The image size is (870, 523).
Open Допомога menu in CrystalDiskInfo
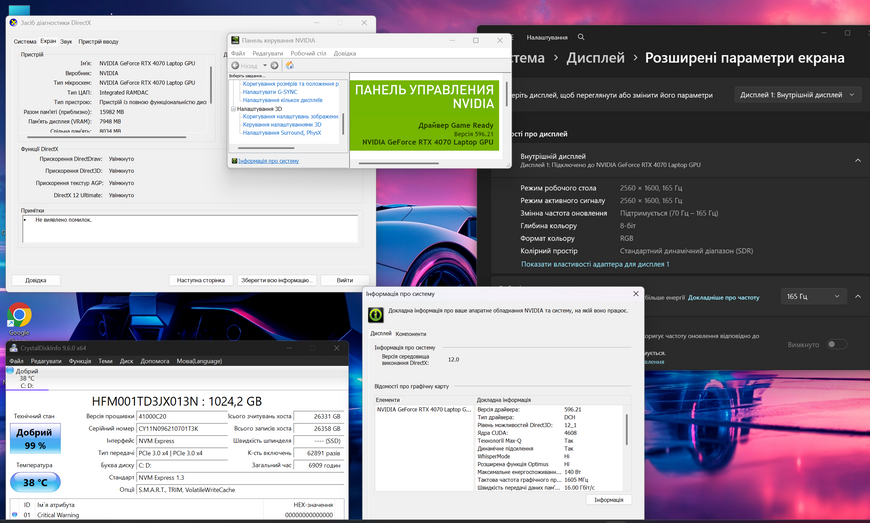click(155, 361)
